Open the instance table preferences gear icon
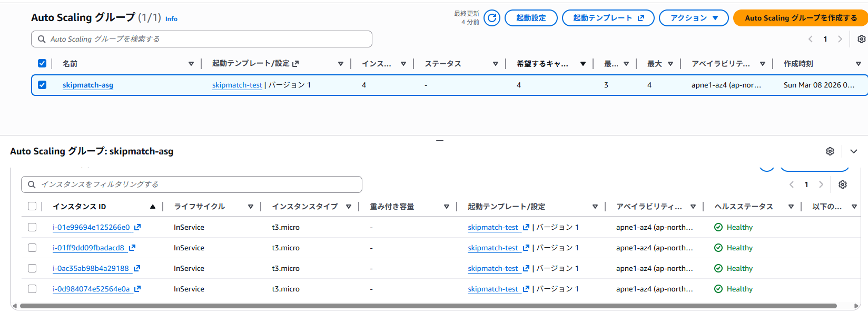This screenshot has height=312, width=868. click(x=843, y=184)
